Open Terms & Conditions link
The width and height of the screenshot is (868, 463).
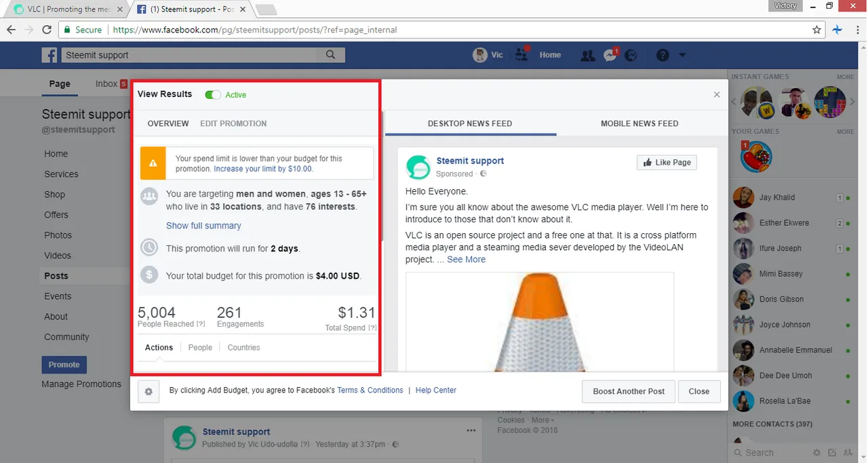(370, 390)
